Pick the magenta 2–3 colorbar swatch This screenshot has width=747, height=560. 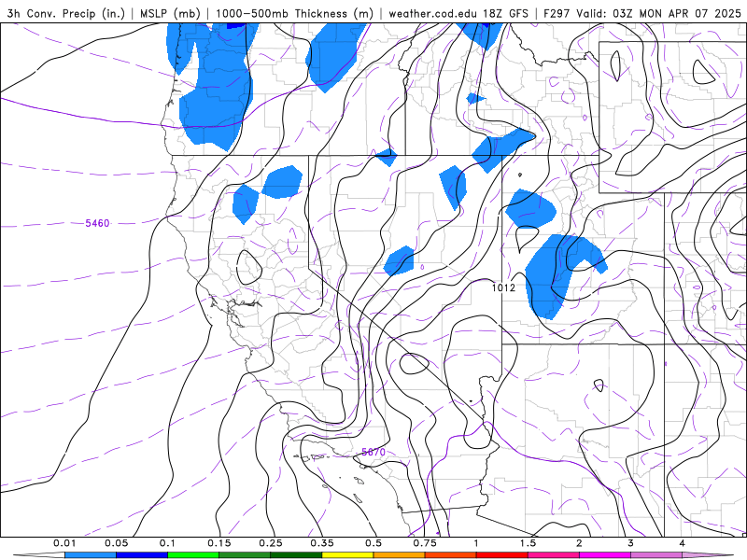pos(605,555)
